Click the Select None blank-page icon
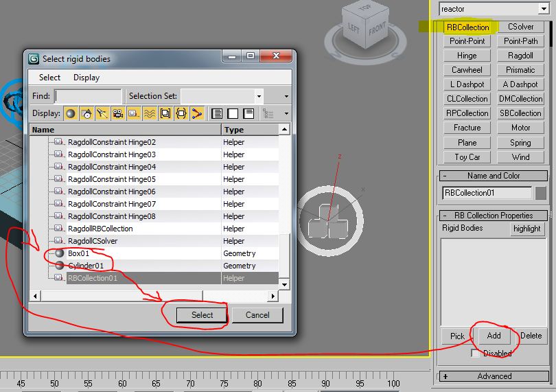The height and width of the screenshot is (392, 556). [233, 113]
